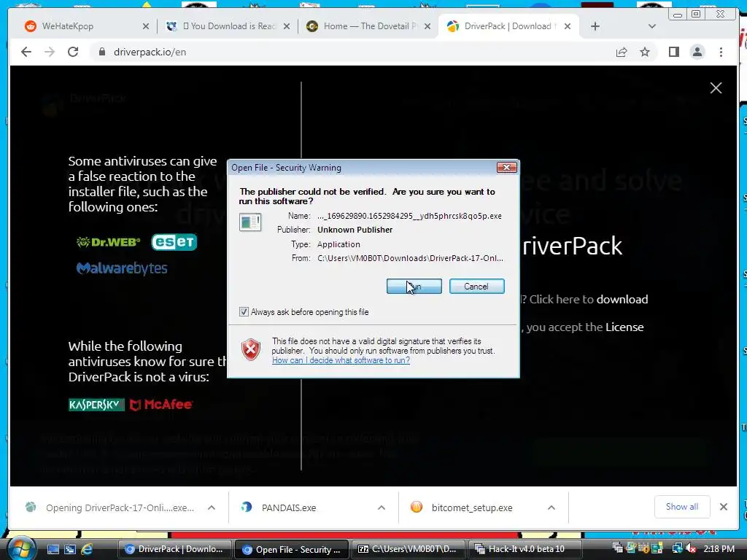Screen dimensions: 747x560
Task: Bookmark this page with star icon
Action: (645, 52)
